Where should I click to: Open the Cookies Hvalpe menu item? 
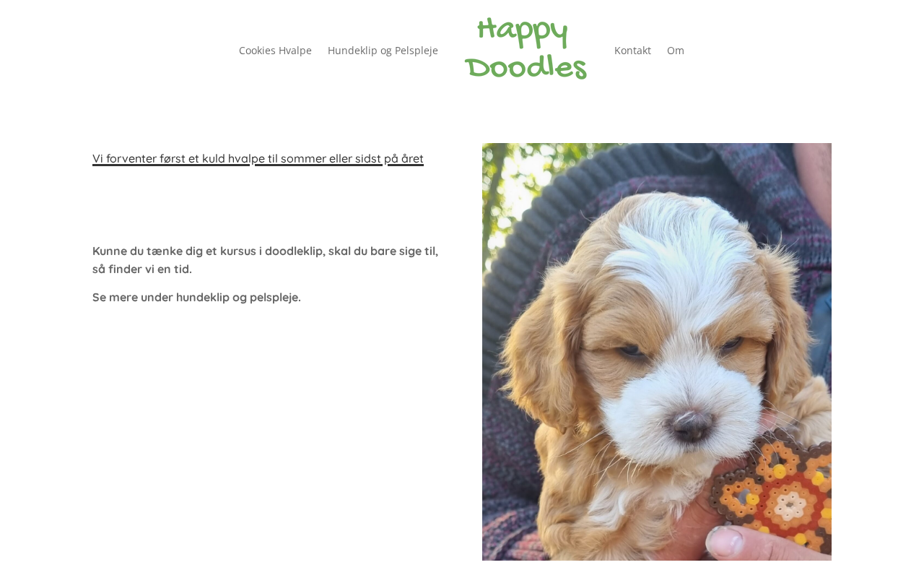pyautogui.click(x=275, y=51)
